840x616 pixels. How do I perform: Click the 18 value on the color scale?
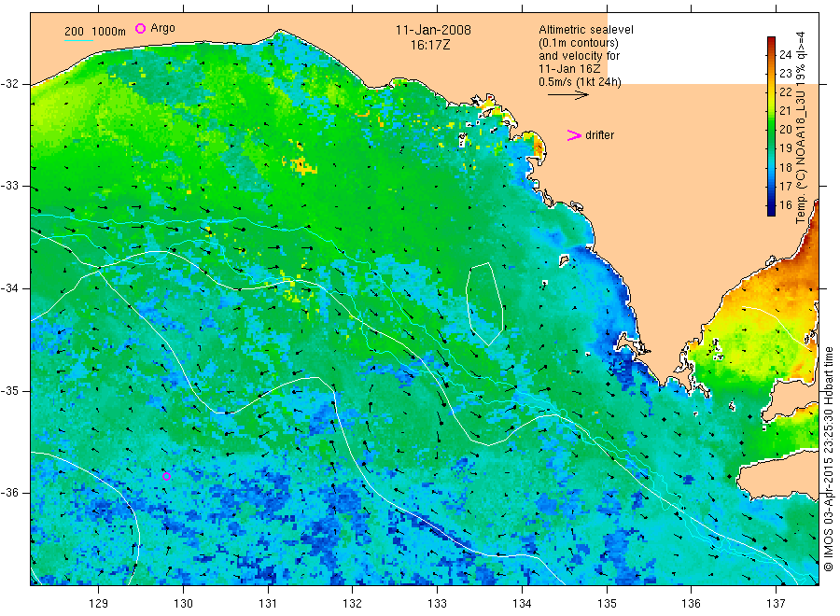pos(785,167)
